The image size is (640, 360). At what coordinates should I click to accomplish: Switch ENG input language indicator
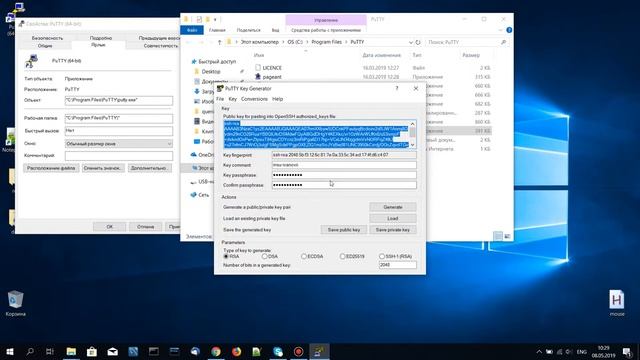(x=582, y=352)
